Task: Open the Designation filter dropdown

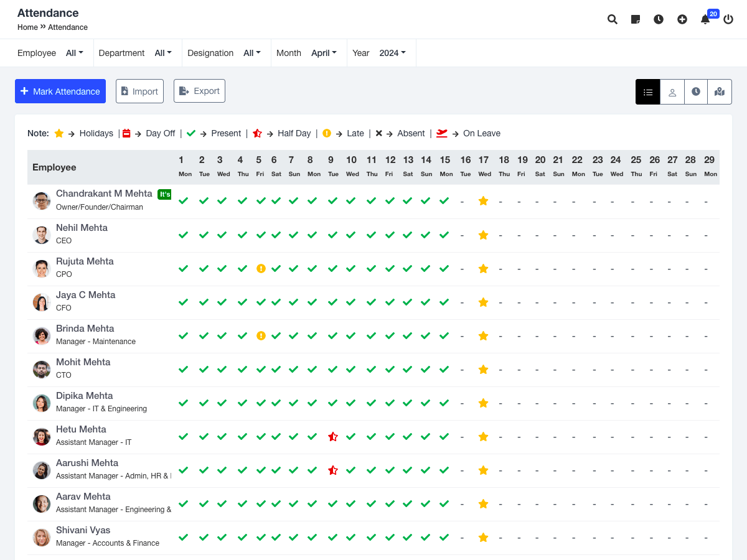Action: (252, 53)
